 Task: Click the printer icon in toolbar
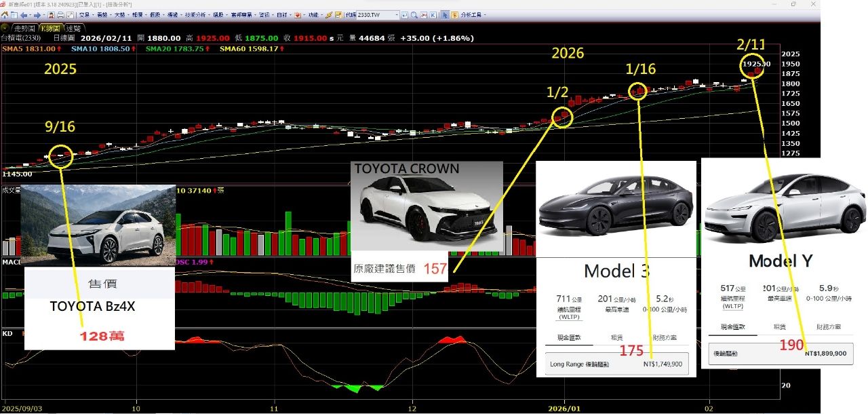(x=62, y=14)
